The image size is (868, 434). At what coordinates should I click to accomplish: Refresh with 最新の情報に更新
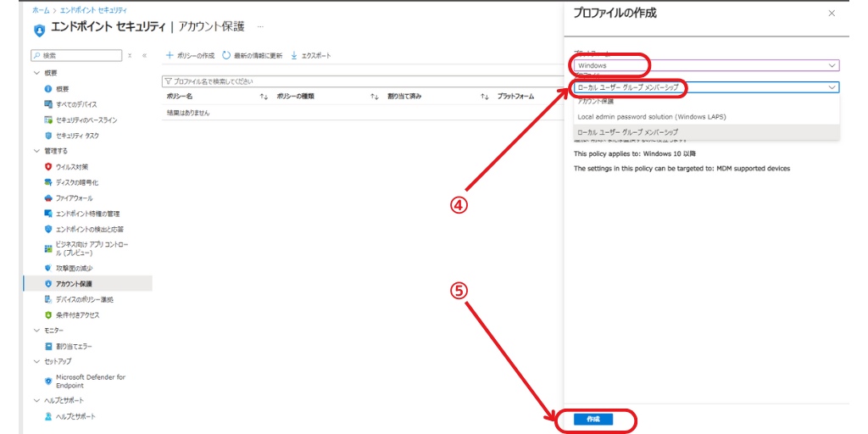point(252,55)
